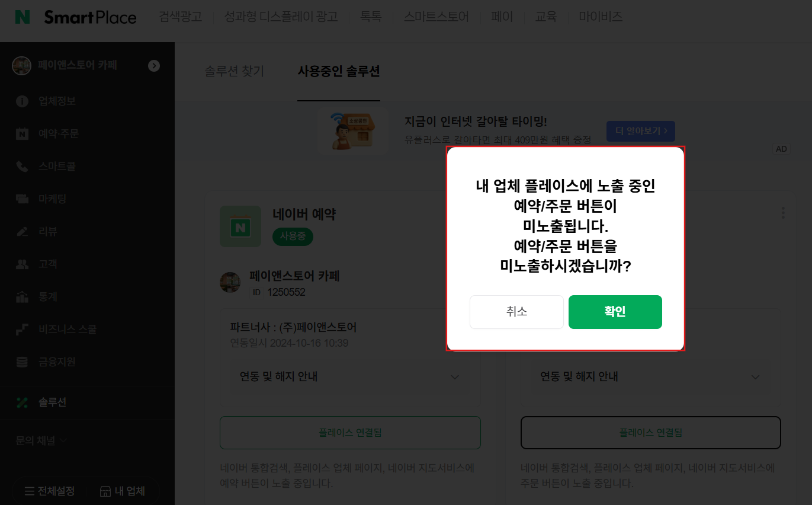Switch to the 솔루션 찾기 tab

click(x=235, y=72)
